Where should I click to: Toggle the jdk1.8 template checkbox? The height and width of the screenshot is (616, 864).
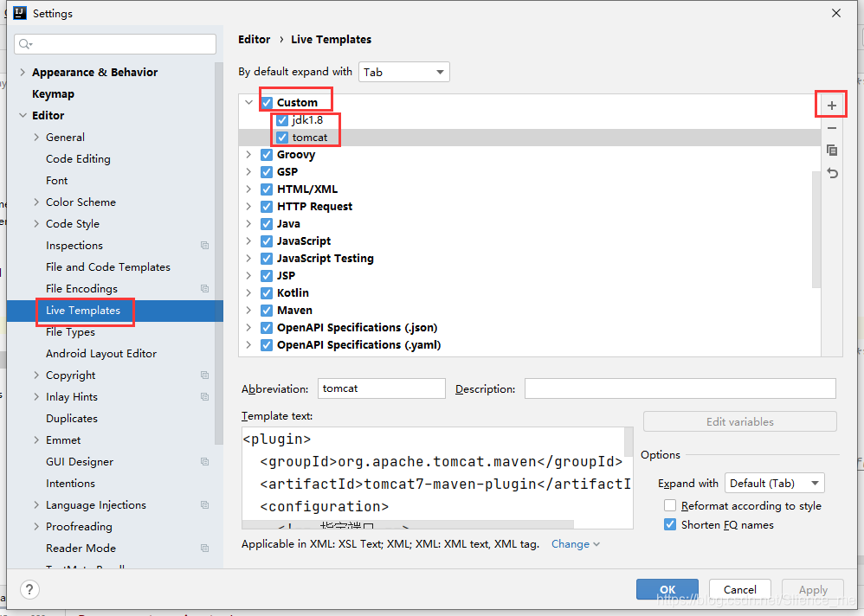tap(282, 120)
